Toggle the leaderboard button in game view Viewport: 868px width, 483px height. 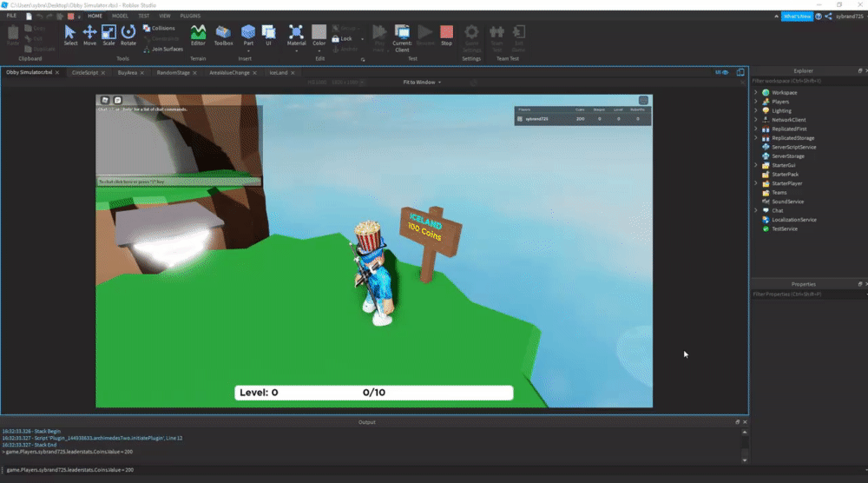[x=643, y=100]
